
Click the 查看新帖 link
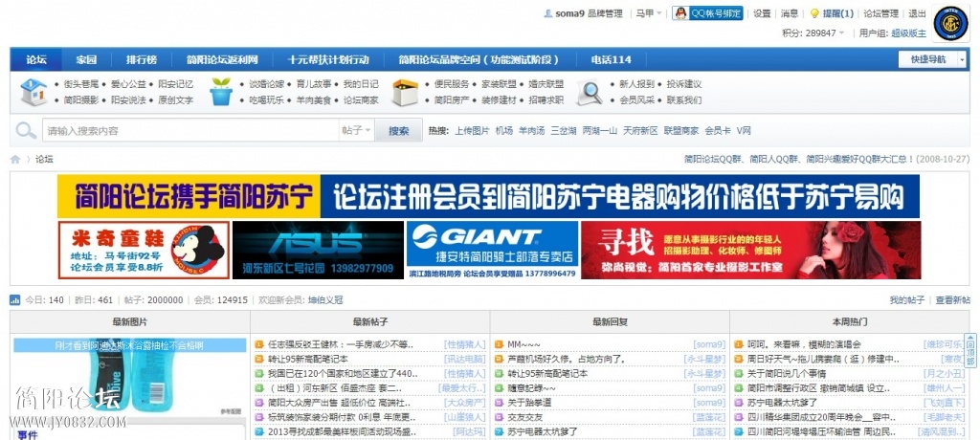tap(952, 300)
